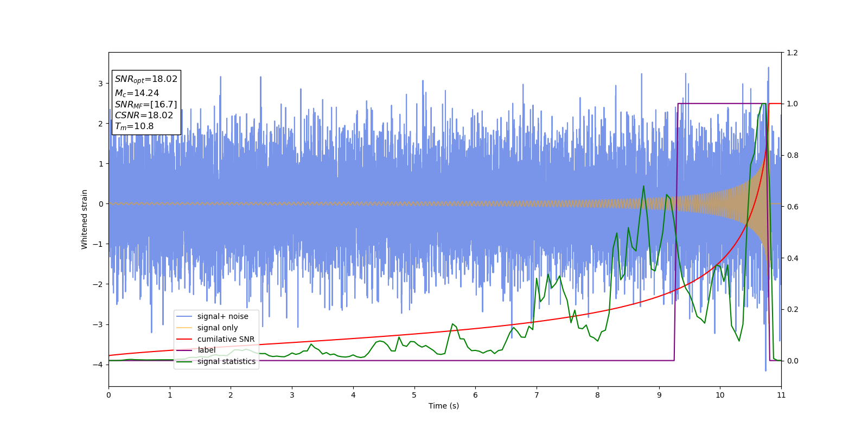Click x-axis tick label 0
The width and height of the screenshot is (868, 434).
tap(108, 395)
